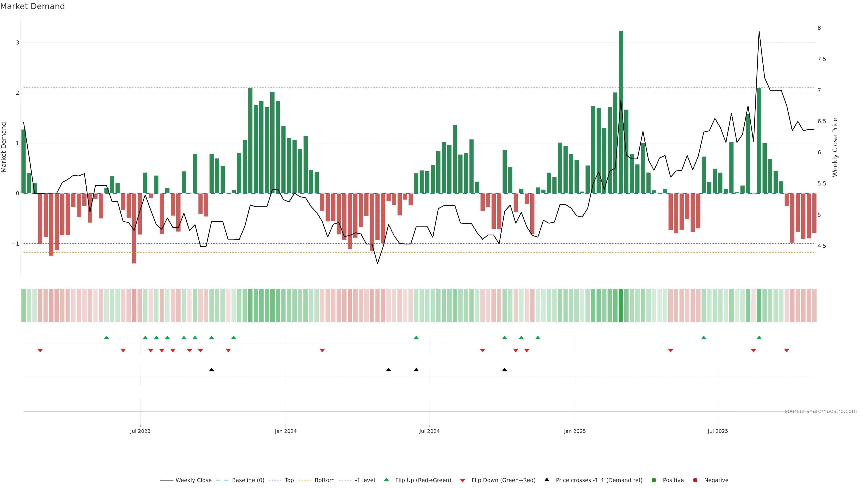This screenshot has height=488, width=868.
Task: Click the Weekly Close Price axis title
Action: pos(835,147)
